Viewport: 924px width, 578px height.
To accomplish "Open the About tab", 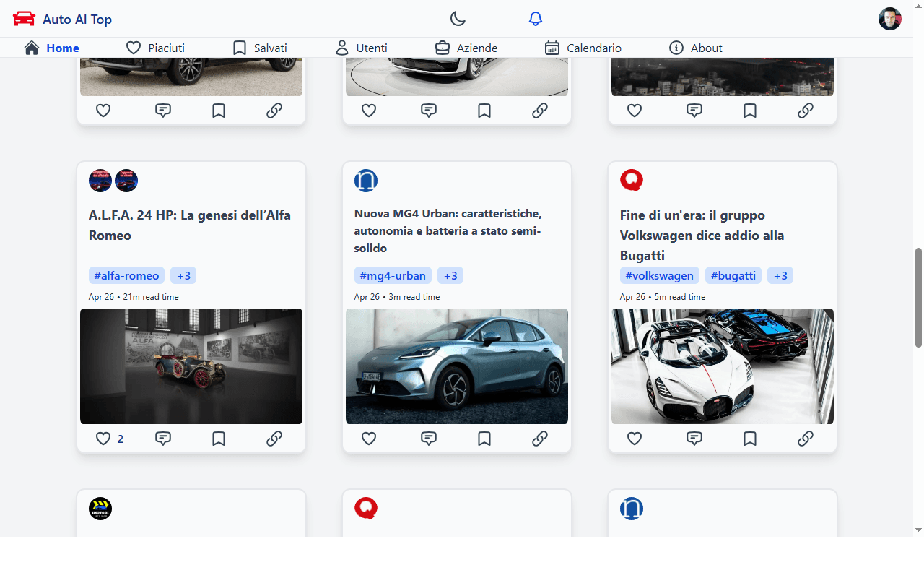I will [696, 48].
